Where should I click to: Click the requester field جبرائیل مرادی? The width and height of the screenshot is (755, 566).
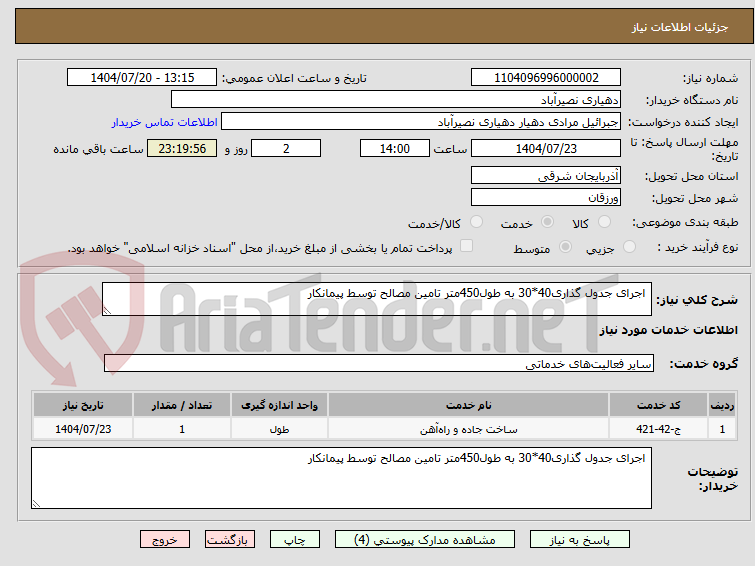coord(421,122)
